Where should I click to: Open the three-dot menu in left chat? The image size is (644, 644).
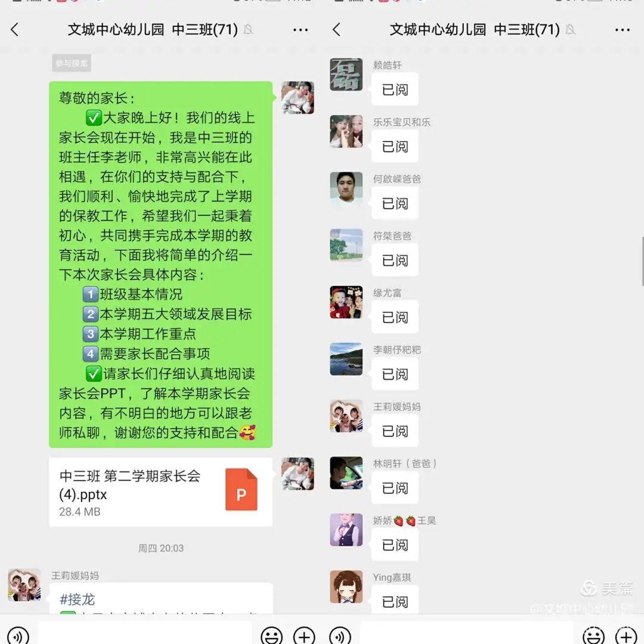click(x=301, y=30)
